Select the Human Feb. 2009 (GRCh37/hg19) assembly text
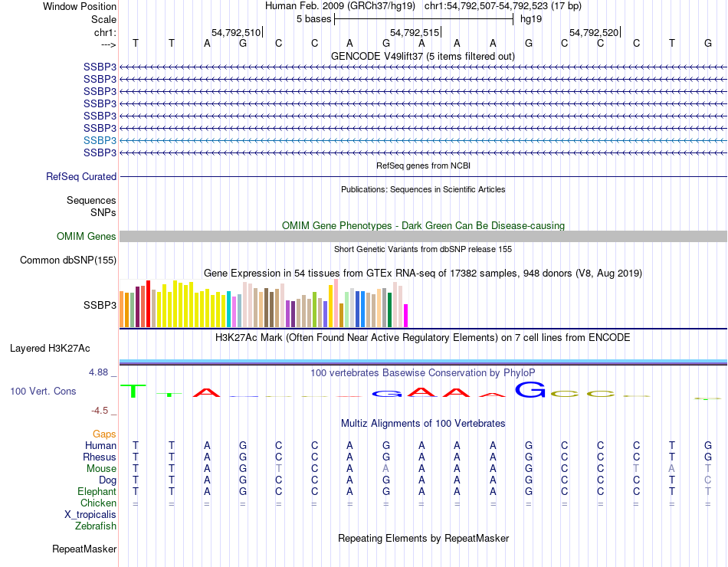The width and height of the screenshot is (728, 567). [341, 6]
